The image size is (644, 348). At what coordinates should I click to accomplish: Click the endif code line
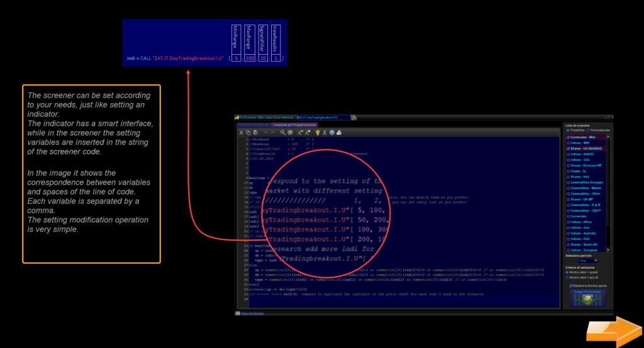[x=254, y=285]
